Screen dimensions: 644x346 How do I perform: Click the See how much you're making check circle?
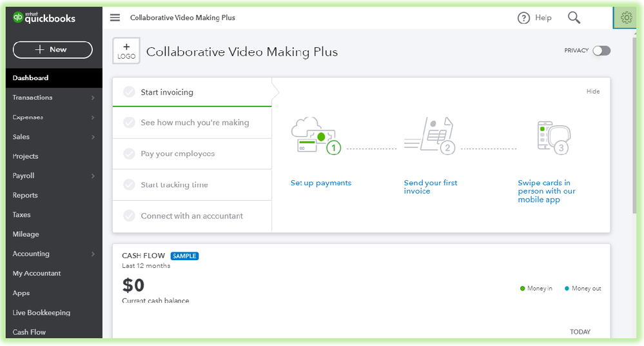click(129, 123)
